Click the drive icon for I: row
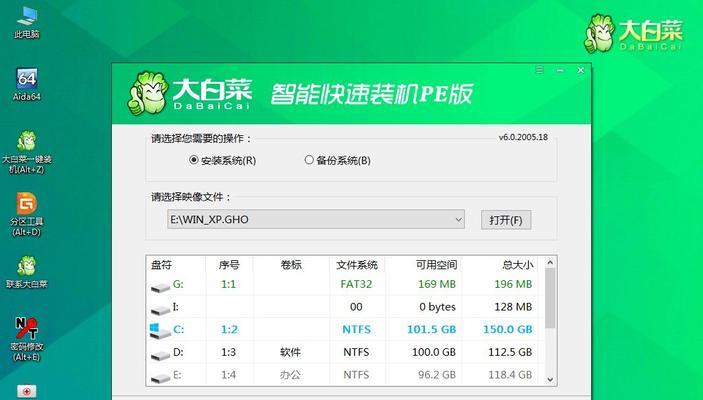The image size is (703, 400). click(160, 309)
